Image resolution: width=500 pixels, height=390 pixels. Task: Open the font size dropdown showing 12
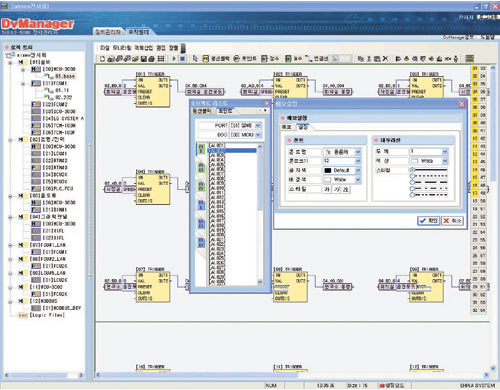click(x=358, y=161)
